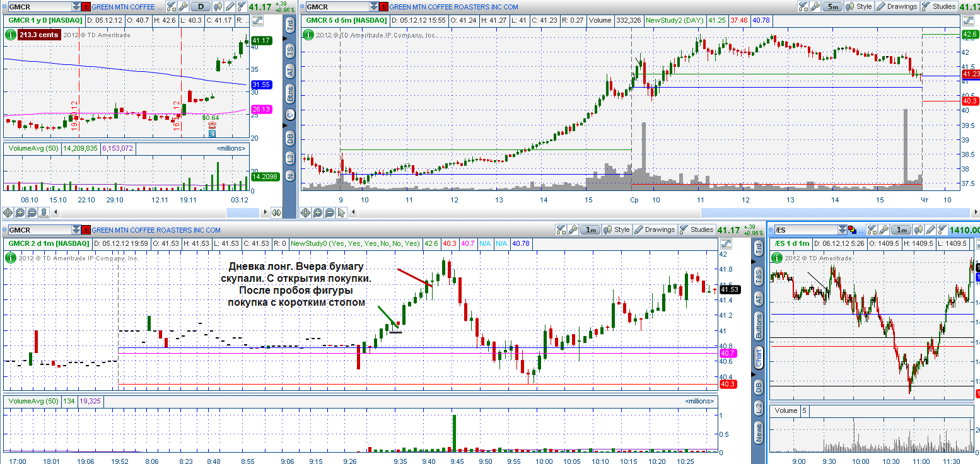Click the /ES symbol input field
980x464 pixels.
pos(806,229)
